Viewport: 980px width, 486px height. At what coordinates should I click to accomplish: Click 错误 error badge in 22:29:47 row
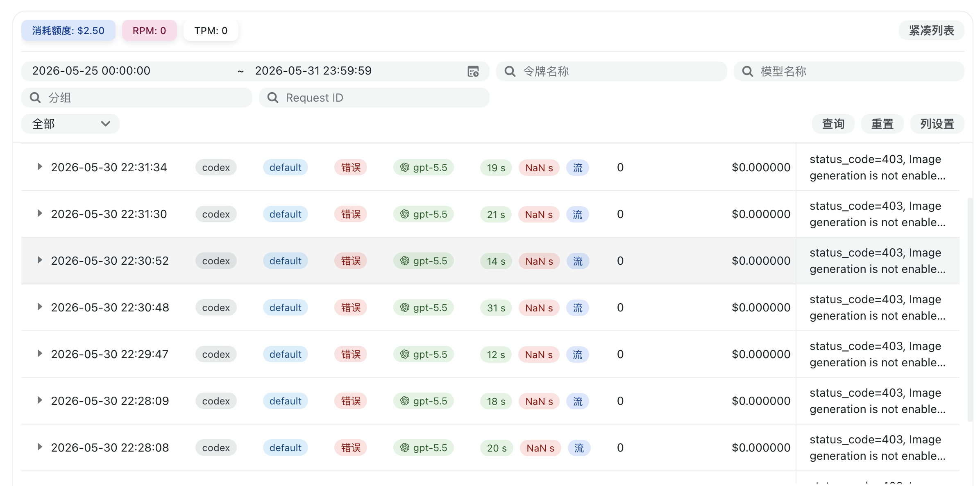pyautogui.click(x=351, y=354)
